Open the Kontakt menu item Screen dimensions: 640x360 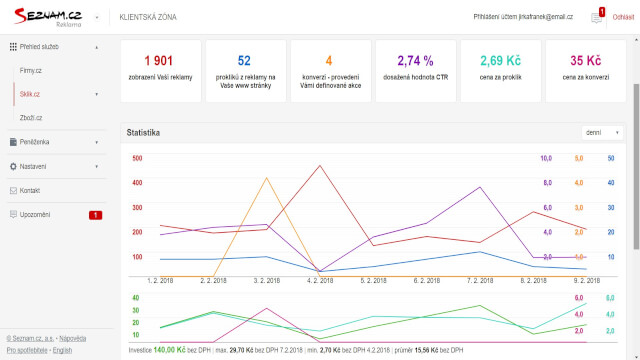pos(30,191)
